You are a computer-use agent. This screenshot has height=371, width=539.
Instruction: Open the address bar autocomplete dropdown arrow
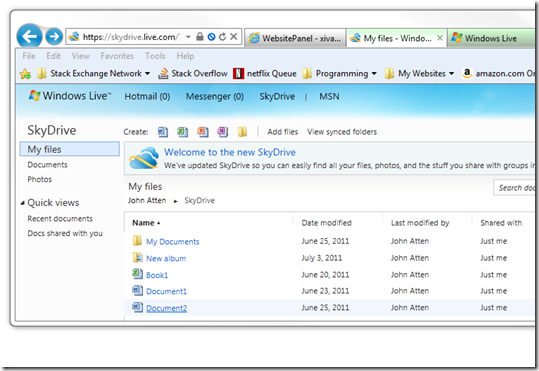188,36
